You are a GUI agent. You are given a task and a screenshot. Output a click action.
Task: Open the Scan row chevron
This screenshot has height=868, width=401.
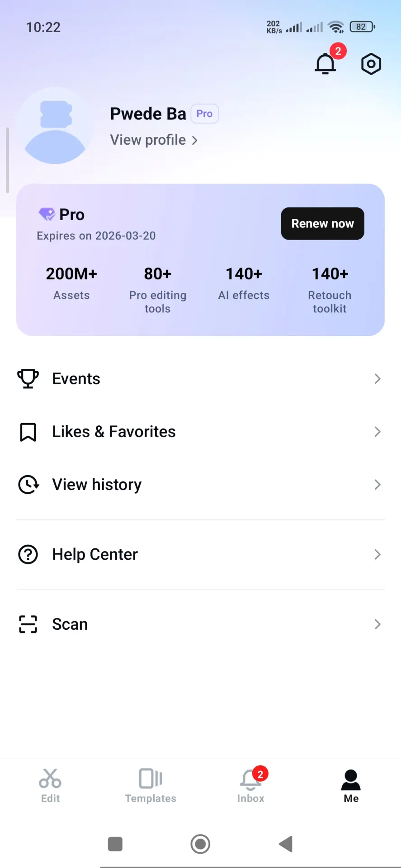click(377, 624)
